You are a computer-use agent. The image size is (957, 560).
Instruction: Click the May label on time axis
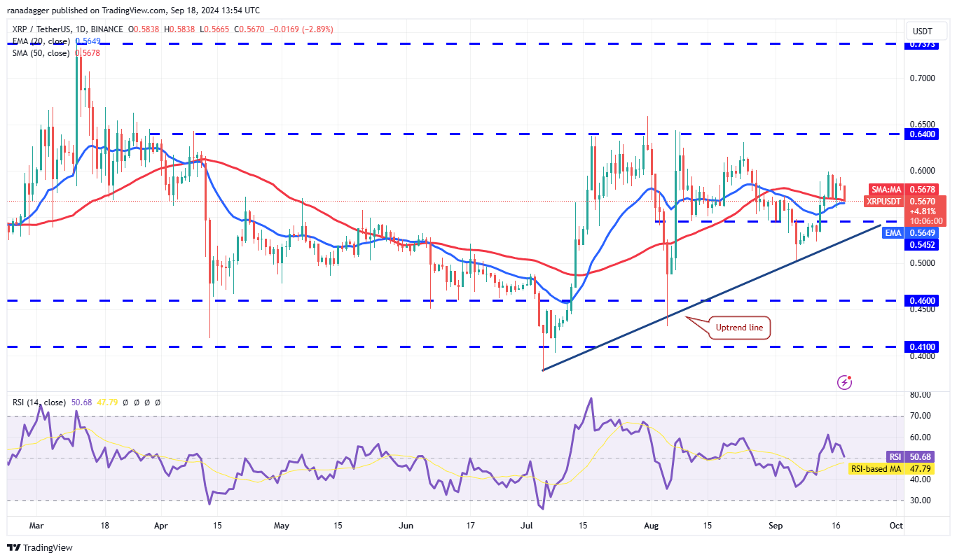pos(282,525)
